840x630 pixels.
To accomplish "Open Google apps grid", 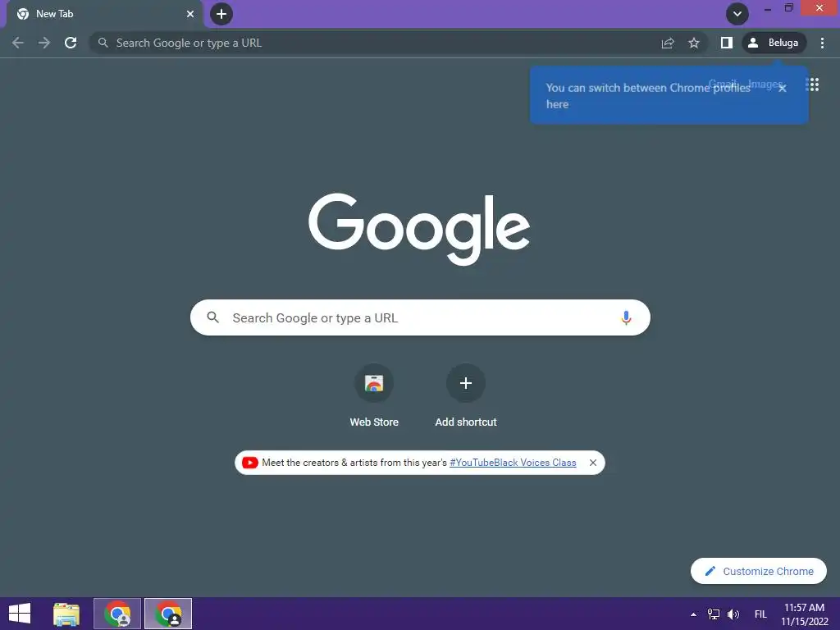I will [813, 84].
